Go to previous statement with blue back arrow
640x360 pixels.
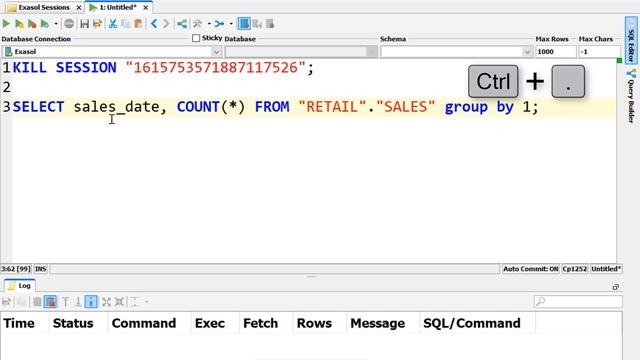coord(154,24)
